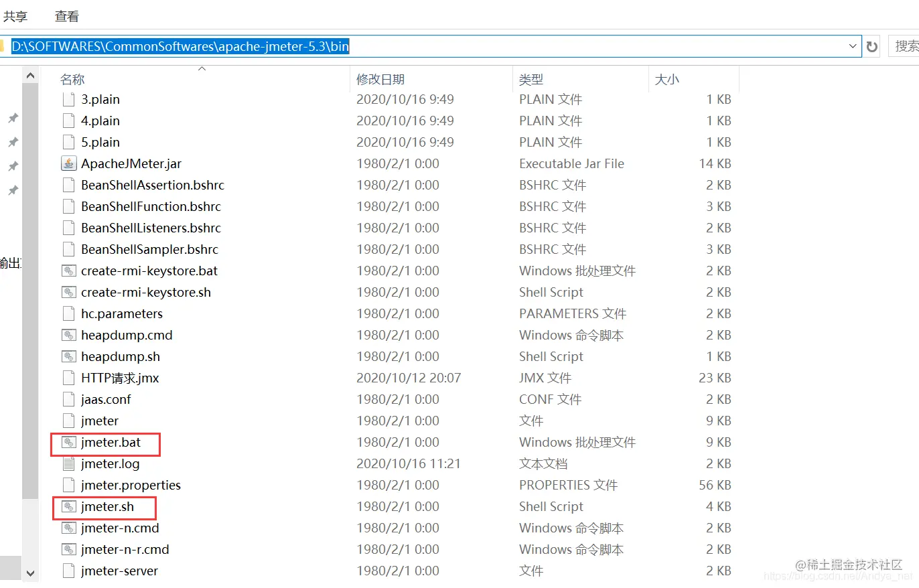Open the 共享 ribbon tab
Image resolution: width=919 pixels, height=588 pixels.
(15, 16)
